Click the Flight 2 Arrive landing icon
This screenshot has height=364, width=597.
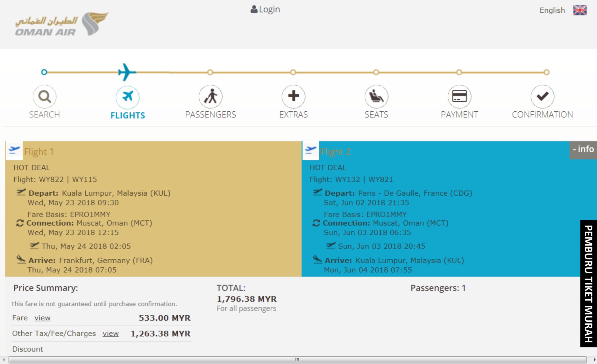[317, 259]
